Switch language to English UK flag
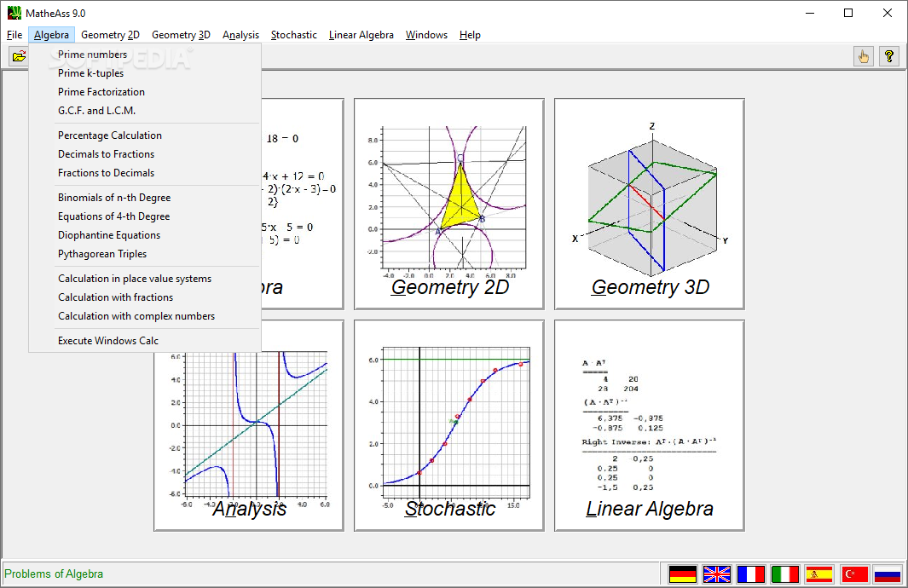Image resolution: width=908 pixels, height=588 pixels. (717, 574)
